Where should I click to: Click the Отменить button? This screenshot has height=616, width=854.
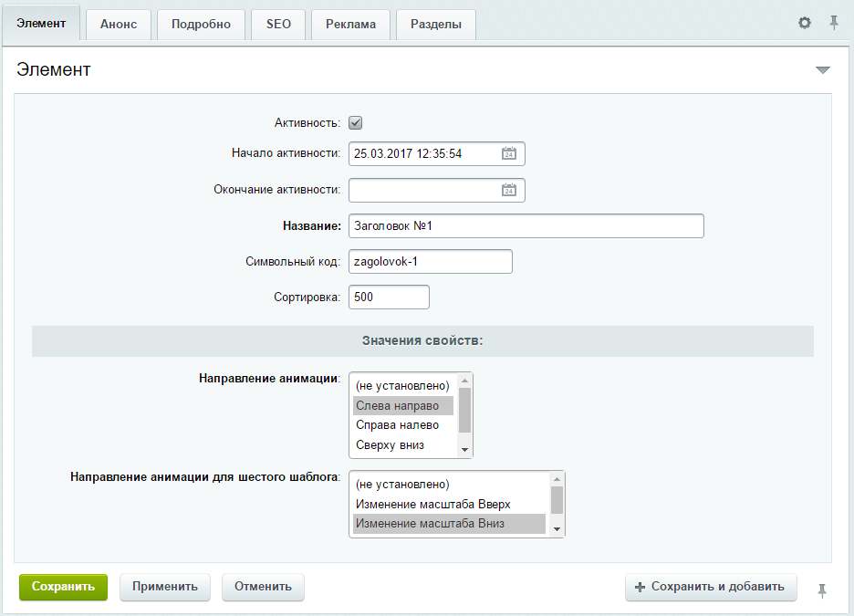263,587
